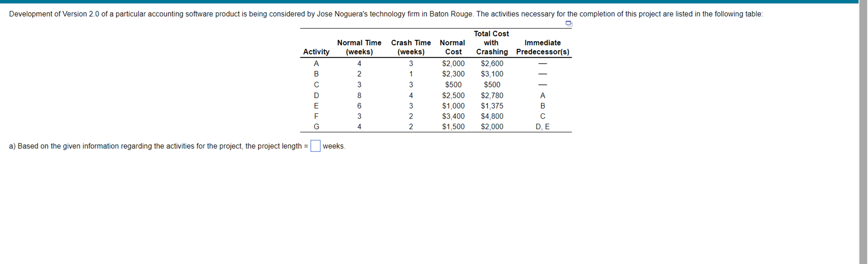Click the $2,600 crashing cost cell
The image size is (868, 264).
[492, 64]
